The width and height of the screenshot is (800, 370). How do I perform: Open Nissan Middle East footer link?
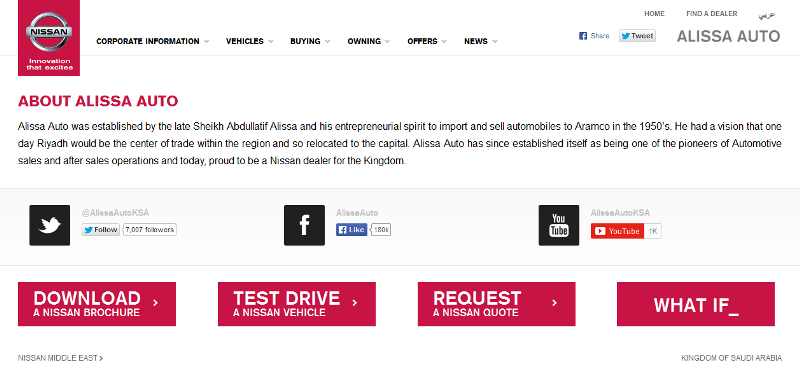coord(60,358)
